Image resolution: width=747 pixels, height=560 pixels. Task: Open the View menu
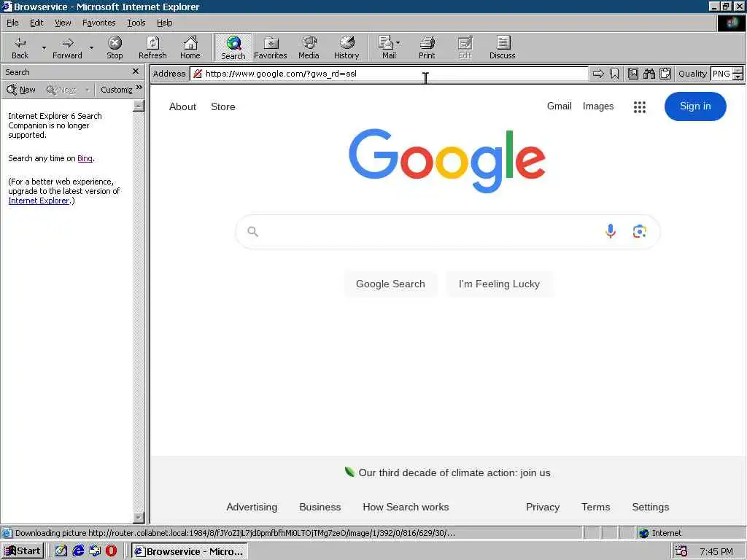point(63,23)
